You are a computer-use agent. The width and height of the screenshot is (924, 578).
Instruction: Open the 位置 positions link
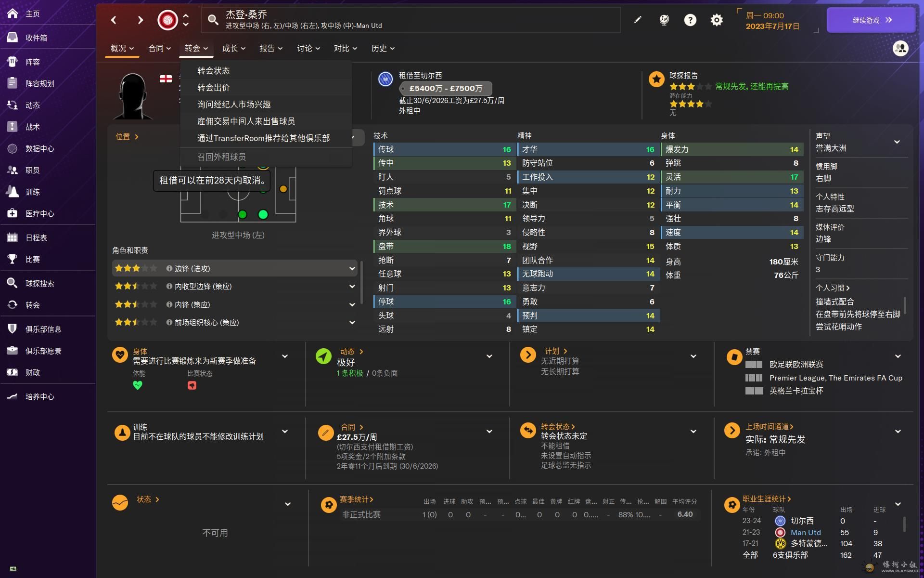click(x=127, y=137)
